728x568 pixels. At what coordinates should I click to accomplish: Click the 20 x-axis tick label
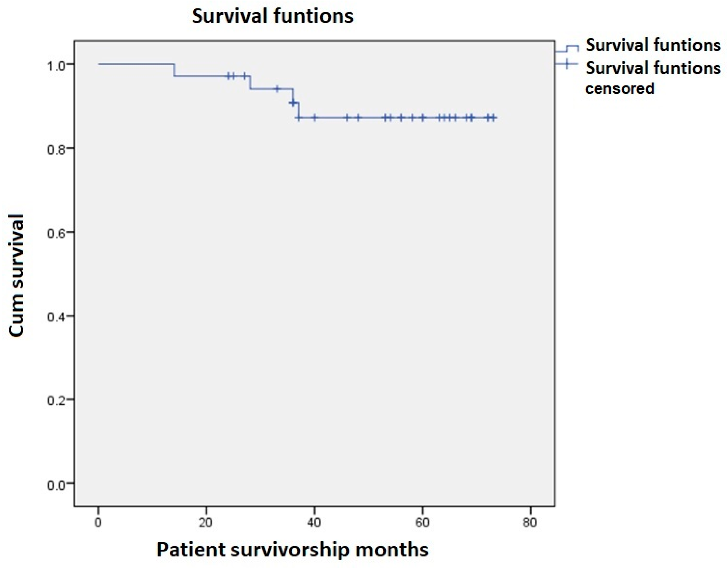(206, 522)
